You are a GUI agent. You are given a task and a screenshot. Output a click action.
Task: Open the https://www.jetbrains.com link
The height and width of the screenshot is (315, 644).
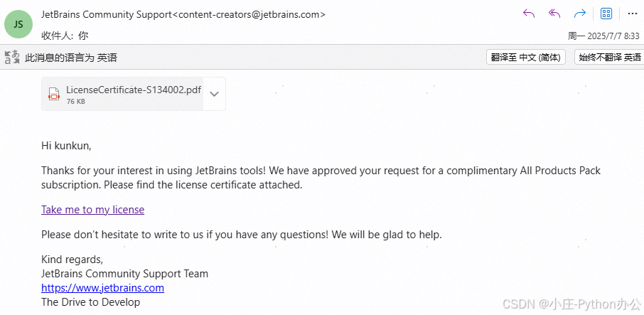102,288
